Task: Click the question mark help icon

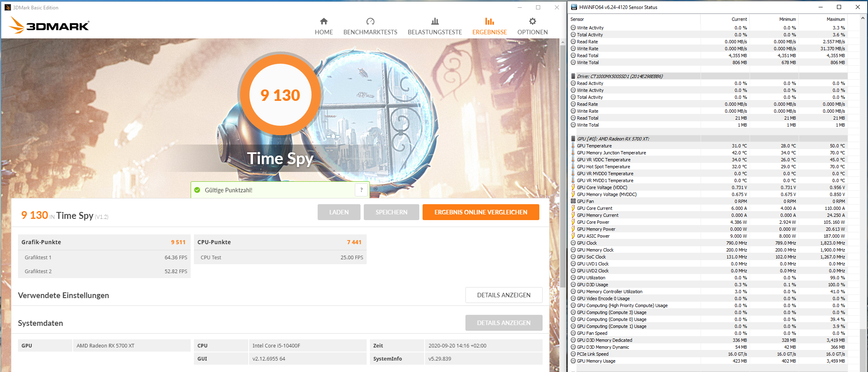Action: tap(361, 190)
